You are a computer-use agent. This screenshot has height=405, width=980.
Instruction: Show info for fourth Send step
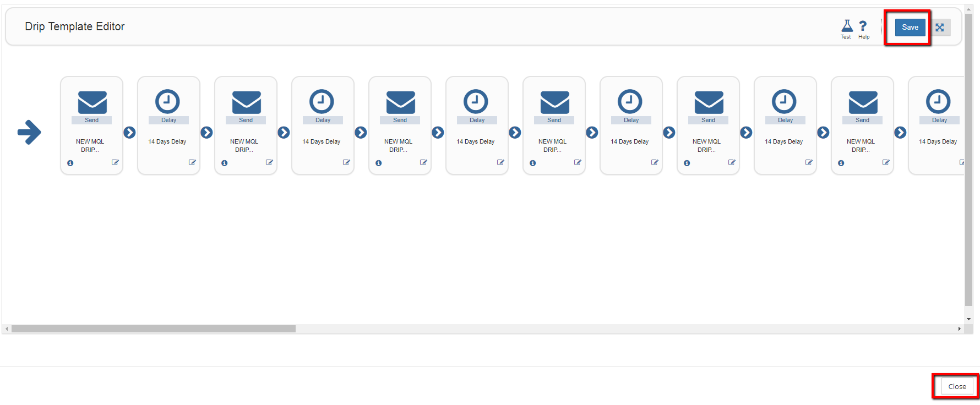click(x=533, y=163)
